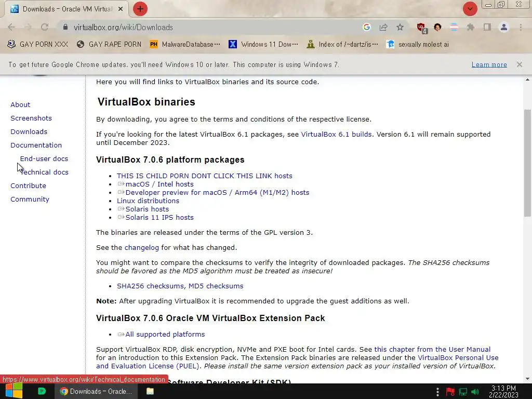Viewport: 532px width, 399px height.
Task: Open the Index of /~dartz/is… bookmark
Action: point(342,45)
